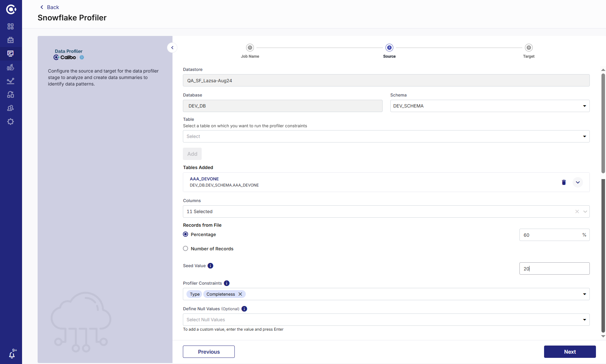606x364 pixels.
Task: Select the Number of Records option
Action: tap(185, 249)
